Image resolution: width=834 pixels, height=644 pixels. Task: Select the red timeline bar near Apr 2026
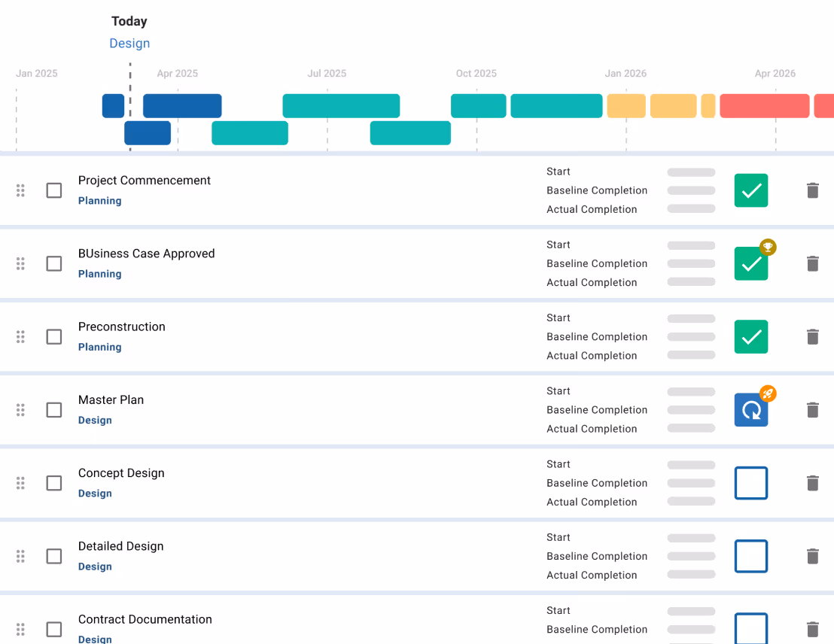pos(764,105)
